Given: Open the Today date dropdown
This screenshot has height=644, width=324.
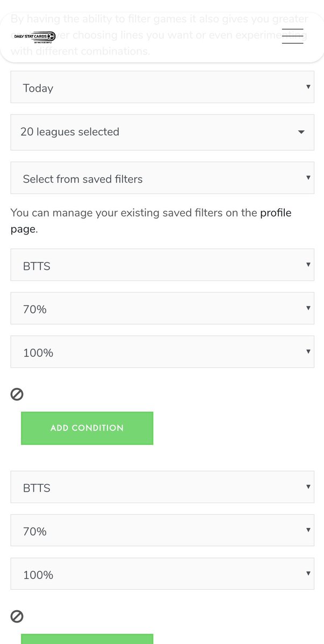Looking at the screenshot, I should click(162, 87).
